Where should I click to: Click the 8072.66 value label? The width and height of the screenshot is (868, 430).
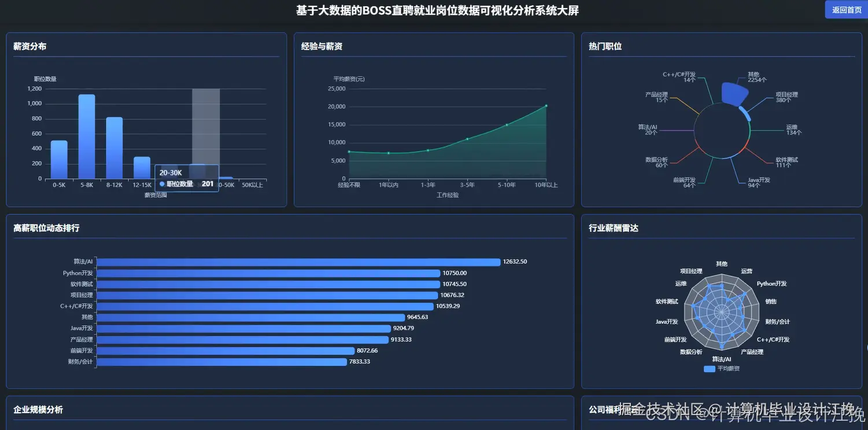pyautogui.click(x=367, y=351)
